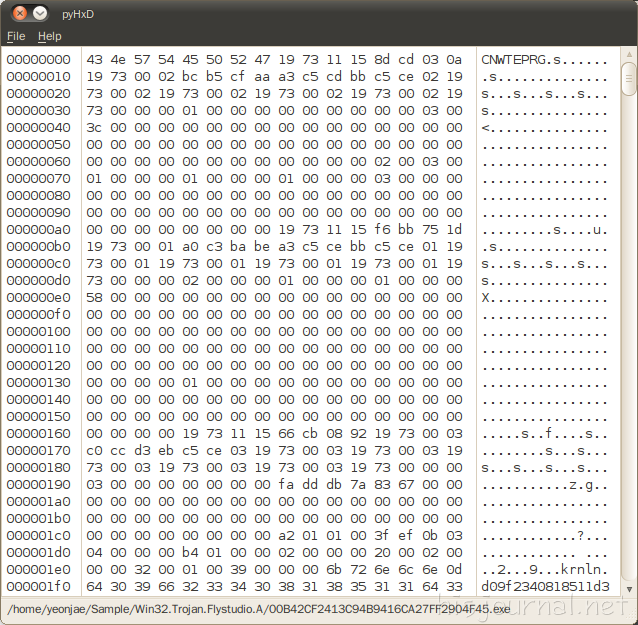Image resolution: width=638 pixels, height=625 pixels.
Task: Click the ASCII text CNWTEPRG.s......
Action: pyautogui.click(x=521, y=60)
